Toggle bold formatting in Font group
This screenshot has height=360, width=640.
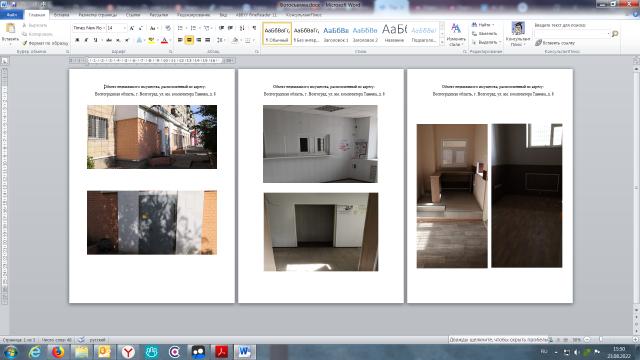point(77,40)
